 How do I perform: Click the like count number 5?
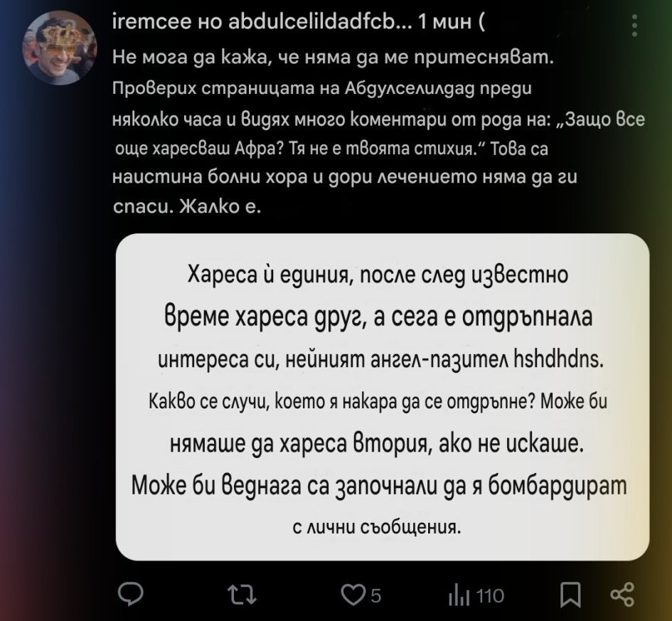[375, 595]
